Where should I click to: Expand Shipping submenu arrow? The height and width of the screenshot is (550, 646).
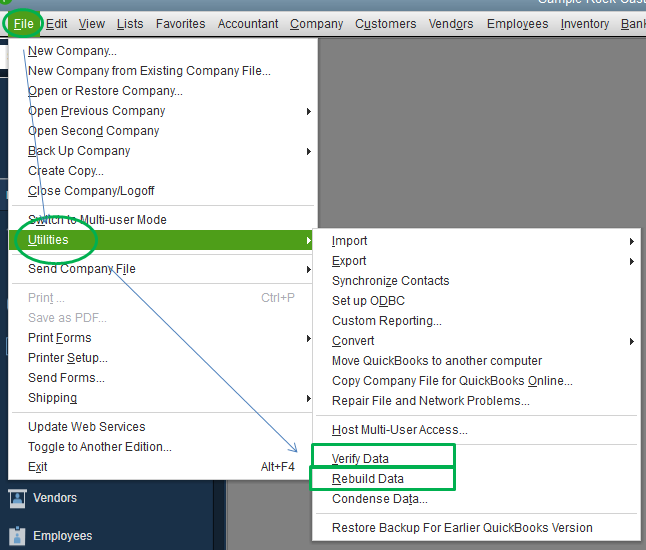309,398
